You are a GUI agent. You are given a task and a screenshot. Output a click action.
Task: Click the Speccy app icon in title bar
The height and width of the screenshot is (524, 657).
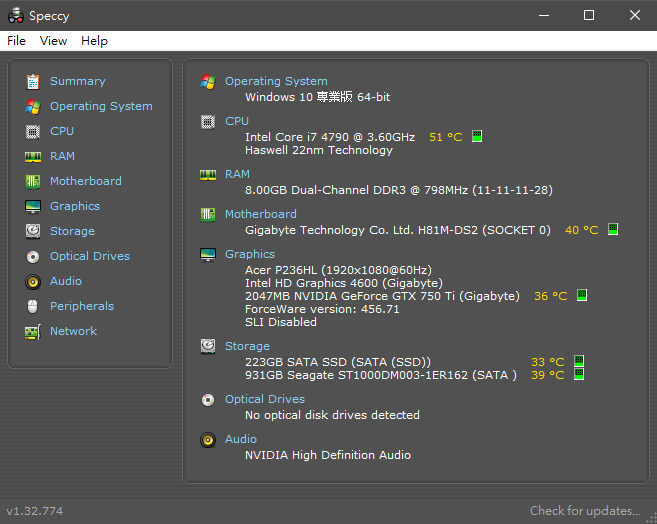16,15
